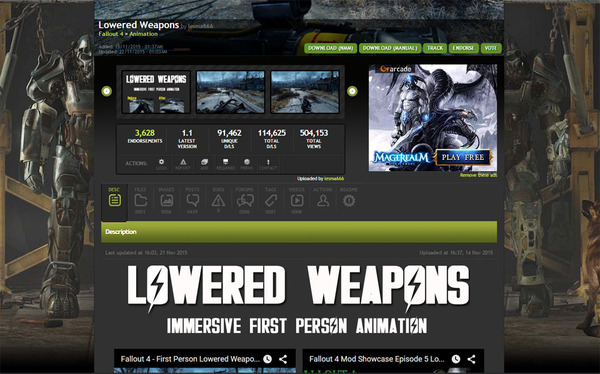Open the Videos tab
Screen dimensions: 600x374
(297, 200)
